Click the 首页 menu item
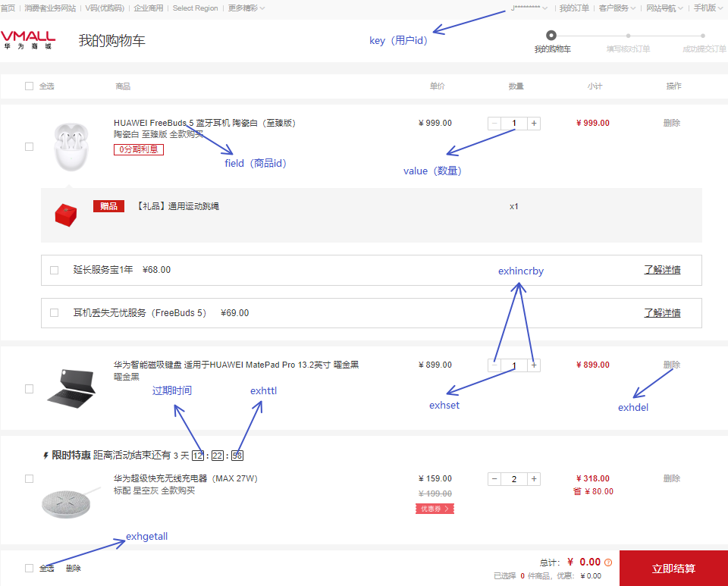The height and width of the screenshot is (586, 728). [x=9, y=8]
